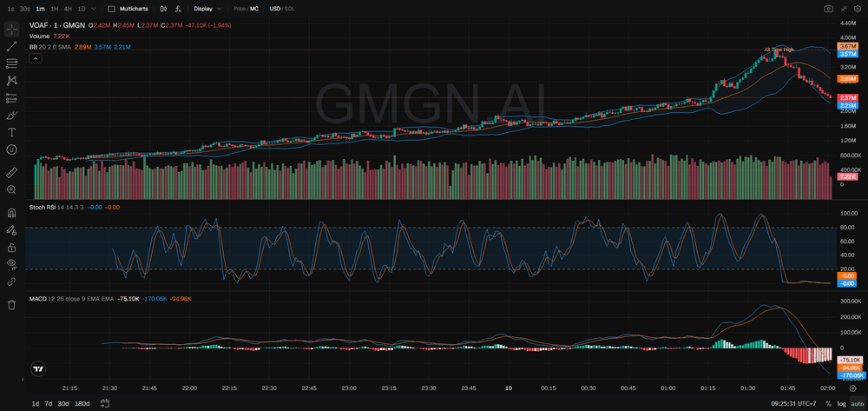Image resolution: width=868 pixels, height=411 pixels.
Task: Collapse chart view with the arrows icon
Action: (845, 9)
